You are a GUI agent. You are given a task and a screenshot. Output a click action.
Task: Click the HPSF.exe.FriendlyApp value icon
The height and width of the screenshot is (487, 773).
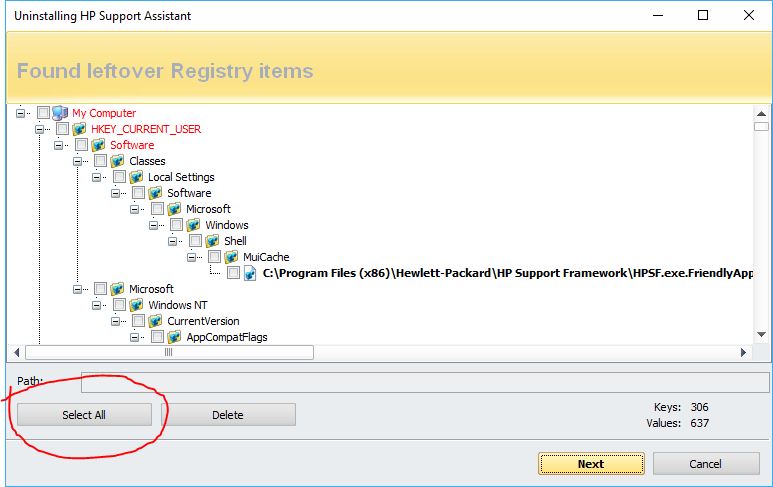coord(250,273)
